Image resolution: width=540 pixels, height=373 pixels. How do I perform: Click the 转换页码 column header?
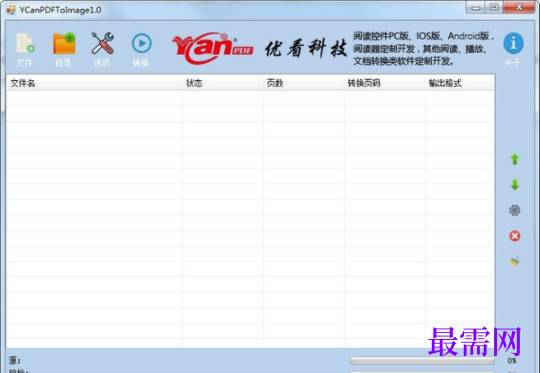385,83
